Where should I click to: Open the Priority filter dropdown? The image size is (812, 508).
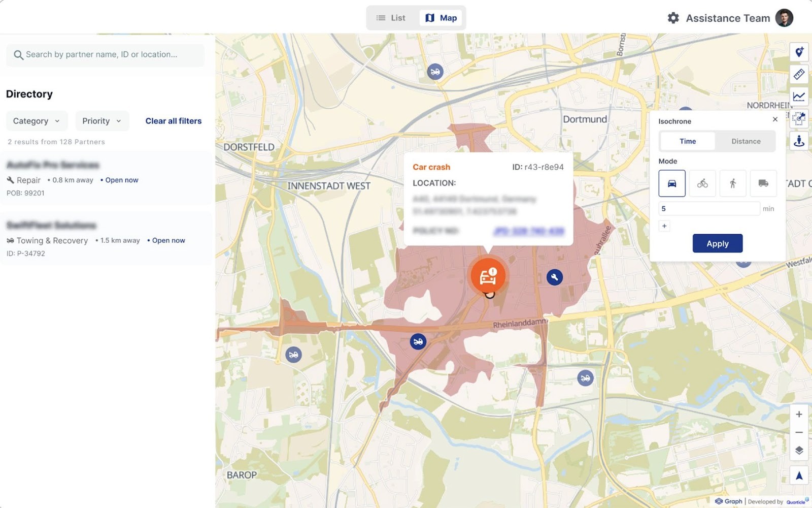(101, 120)
